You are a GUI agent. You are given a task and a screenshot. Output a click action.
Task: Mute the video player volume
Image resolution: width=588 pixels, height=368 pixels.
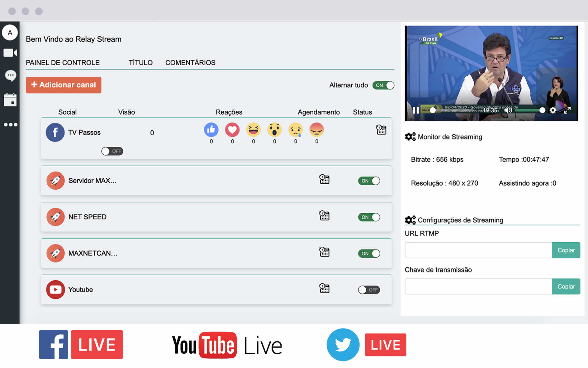point(508,110)
